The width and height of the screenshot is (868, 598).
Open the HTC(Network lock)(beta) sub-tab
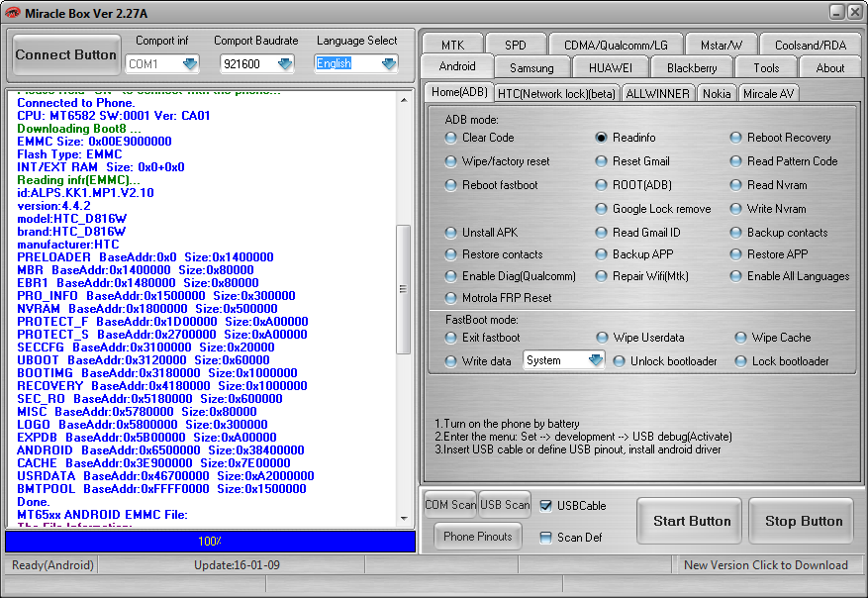556,94
